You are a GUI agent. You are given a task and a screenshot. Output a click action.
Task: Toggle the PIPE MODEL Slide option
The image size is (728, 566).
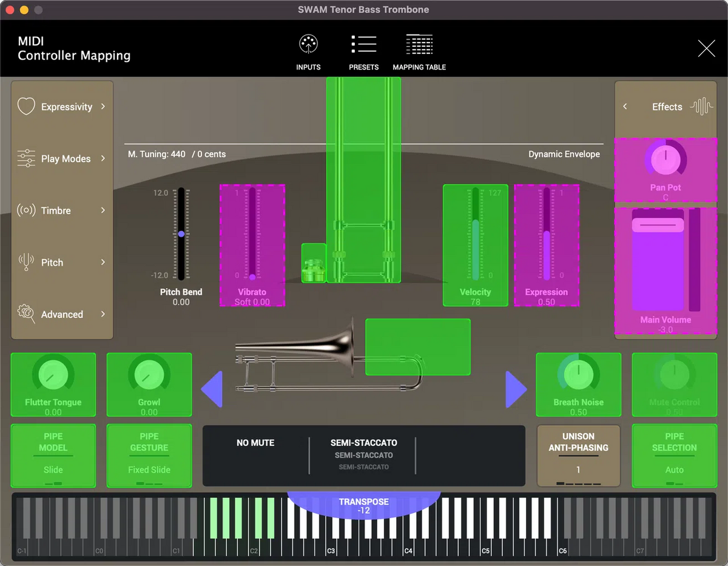point(53,456)
